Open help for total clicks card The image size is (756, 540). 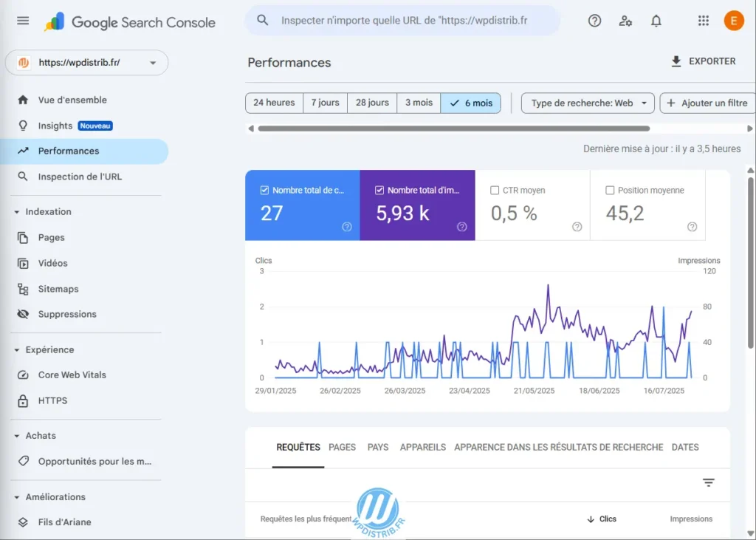pyautogui.click(x=347, y=227)
